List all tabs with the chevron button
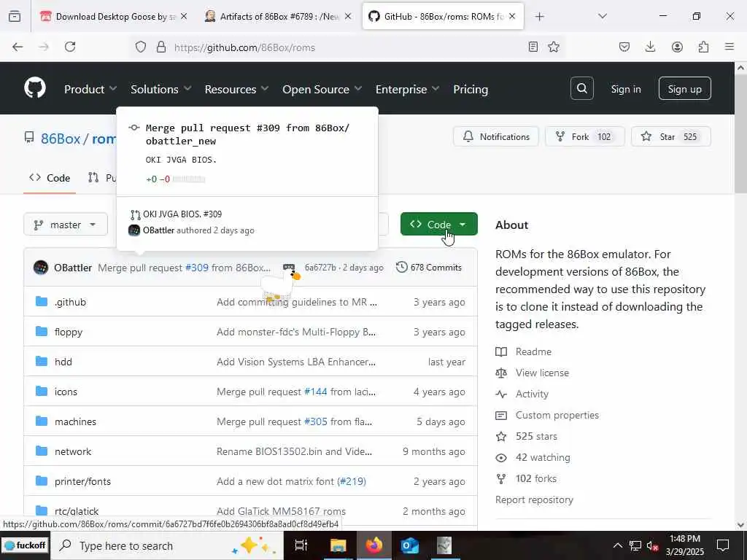The height and width of the screenshot is (560, 747). [603, 17]
